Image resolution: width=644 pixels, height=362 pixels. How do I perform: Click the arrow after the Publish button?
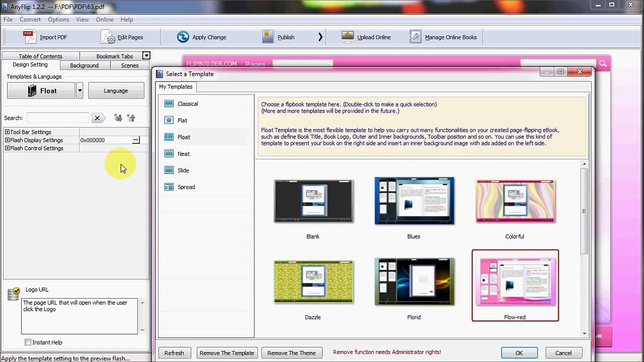point(320,37)
